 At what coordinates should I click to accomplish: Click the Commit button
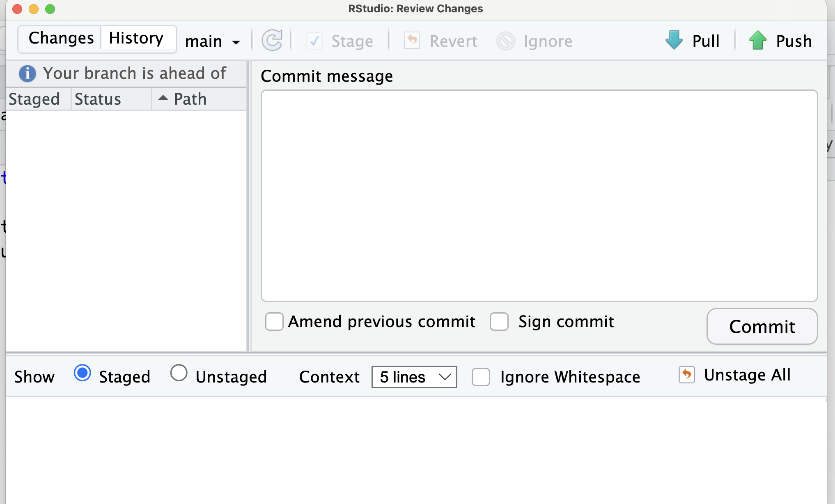click(762, 327)
